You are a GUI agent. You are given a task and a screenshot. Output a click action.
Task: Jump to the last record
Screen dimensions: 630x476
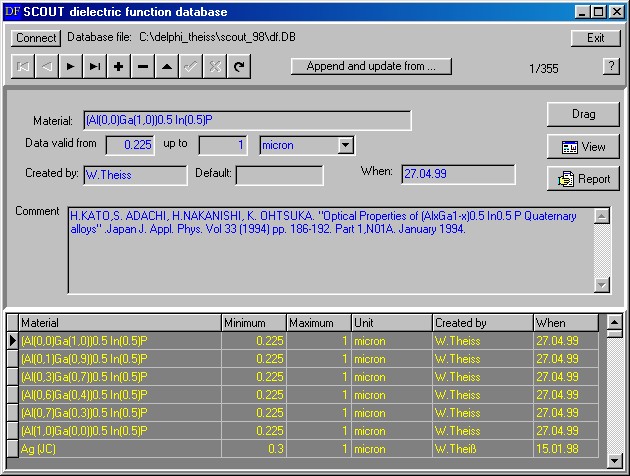[x=94, y=67]
